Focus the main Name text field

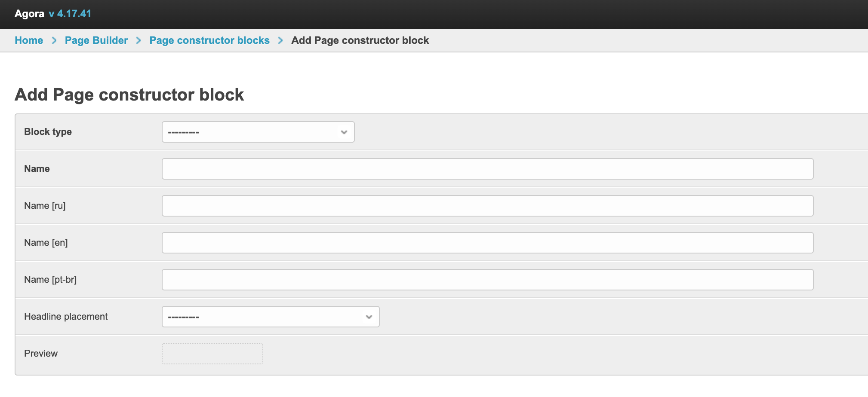pyautogui.click(x=487, y=169)
